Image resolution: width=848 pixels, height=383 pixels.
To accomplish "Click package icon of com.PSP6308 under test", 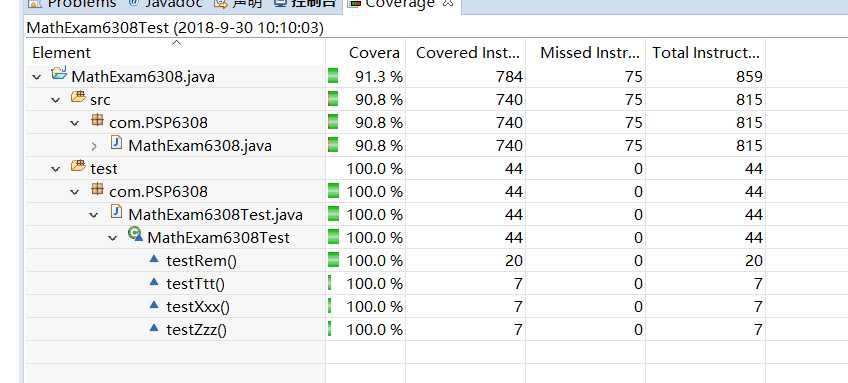I will pyautogui.click(x=97, y=189).
